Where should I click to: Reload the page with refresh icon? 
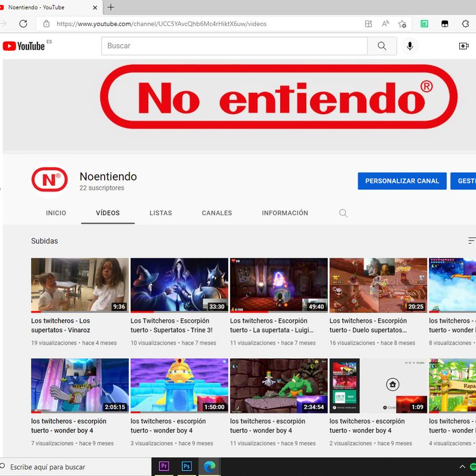(24, 24)
